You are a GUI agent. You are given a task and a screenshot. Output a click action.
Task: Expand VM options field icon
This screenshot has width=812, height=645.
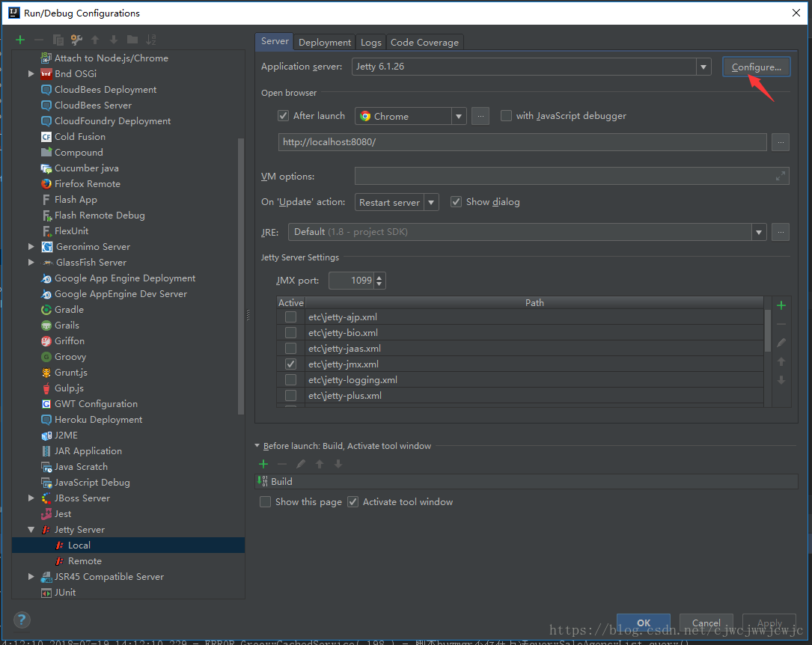(781, 177)
